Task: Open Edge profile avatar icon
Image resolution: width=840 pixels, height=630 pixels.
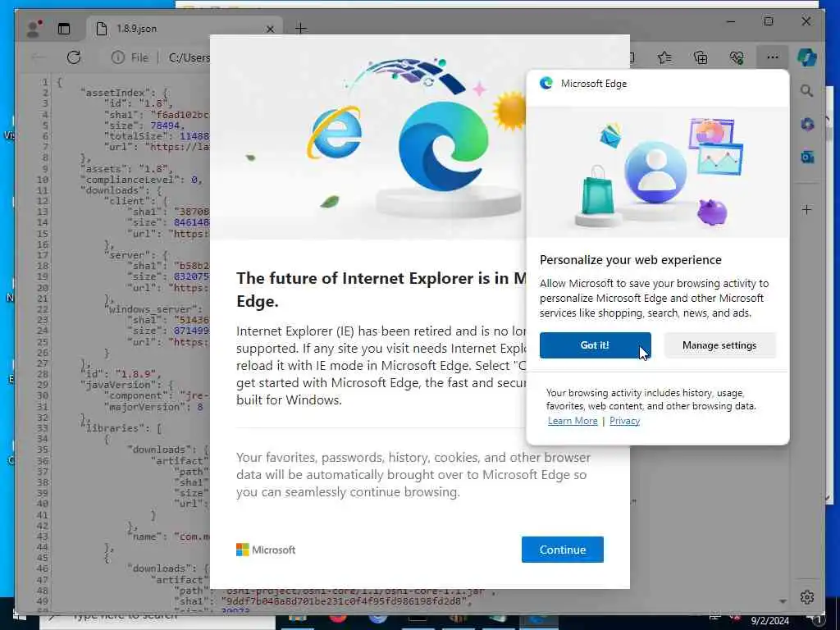Action: coord(34,29)
